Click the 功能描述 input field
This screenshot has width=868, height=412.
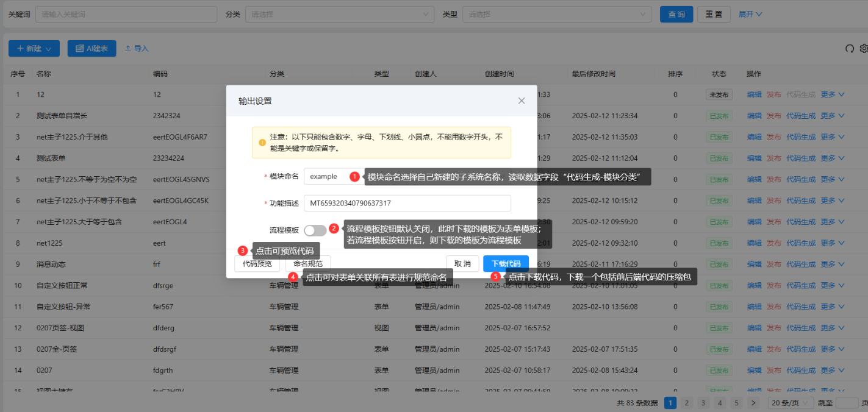(407, 203)
